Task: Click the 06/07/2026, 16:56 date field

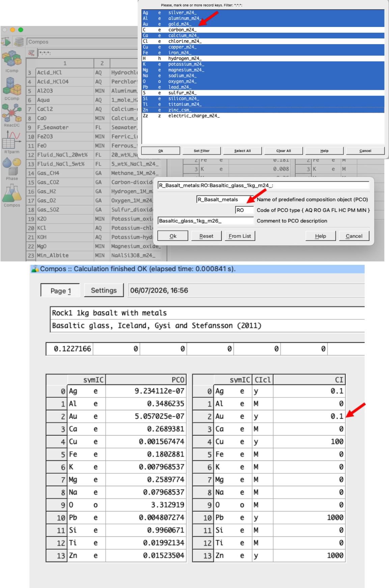Action: (246, 290)
